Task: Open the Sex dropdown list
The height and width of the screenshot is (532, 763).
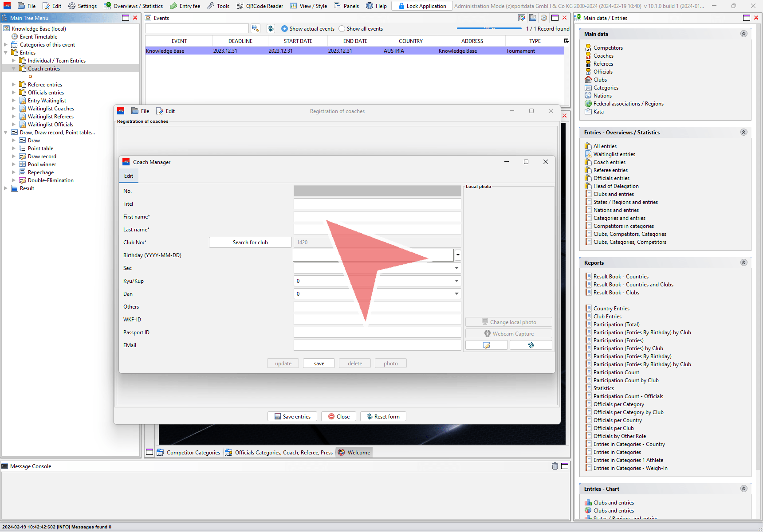Action: (x=456, y=268)
